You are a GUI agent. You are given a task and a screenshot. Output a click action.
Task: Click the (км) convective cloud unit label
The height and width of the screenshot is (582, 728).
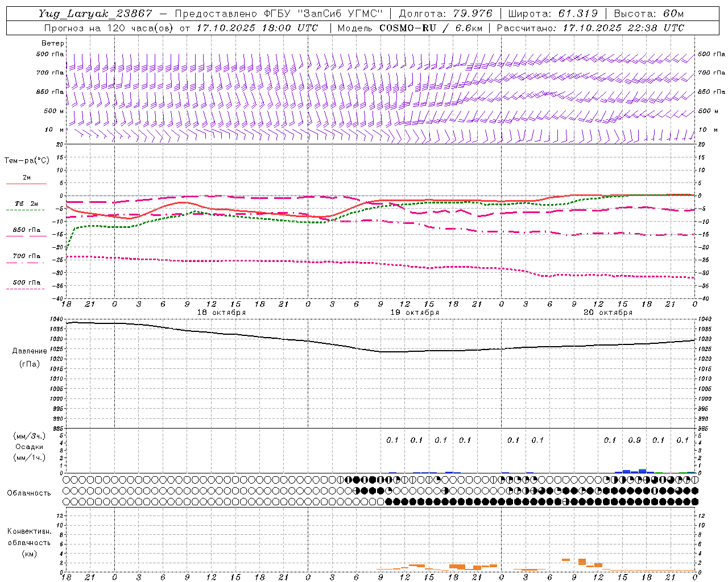coord(29,554)
